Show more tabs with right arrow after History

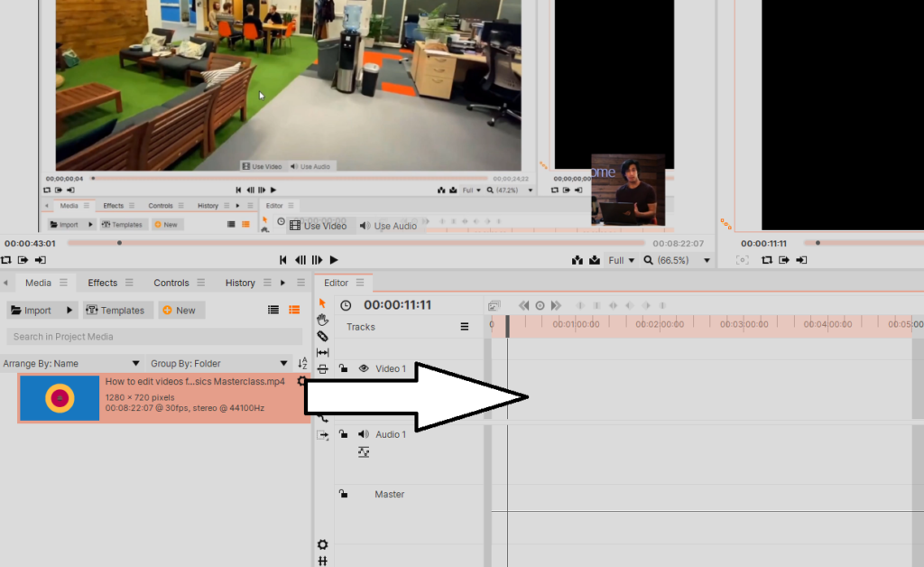[x=282, y=283]
